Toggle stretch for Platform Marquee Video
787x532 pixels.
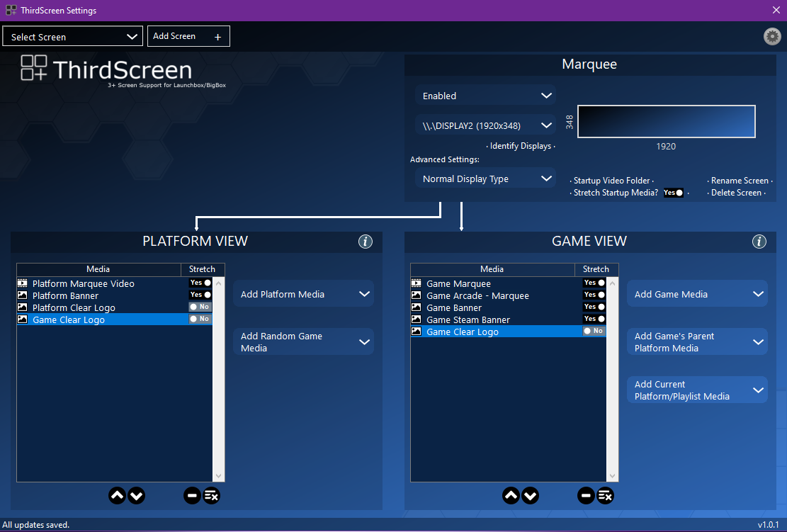(200, 283)
